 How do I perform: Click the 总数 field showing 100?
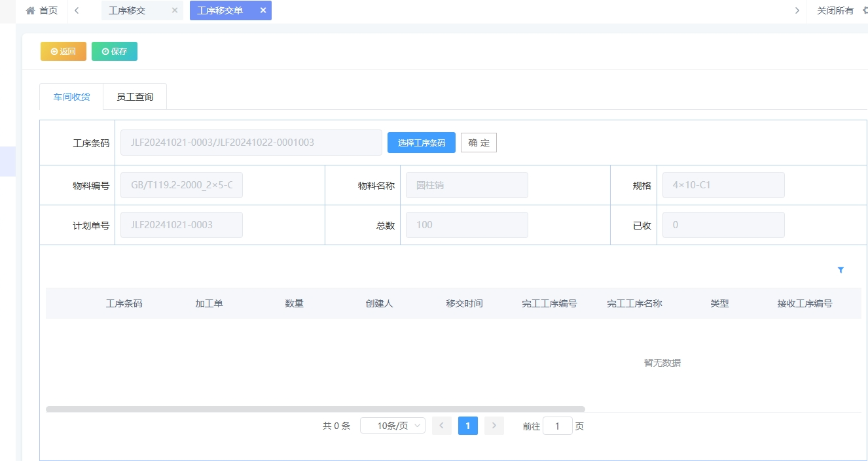[467, 225]
